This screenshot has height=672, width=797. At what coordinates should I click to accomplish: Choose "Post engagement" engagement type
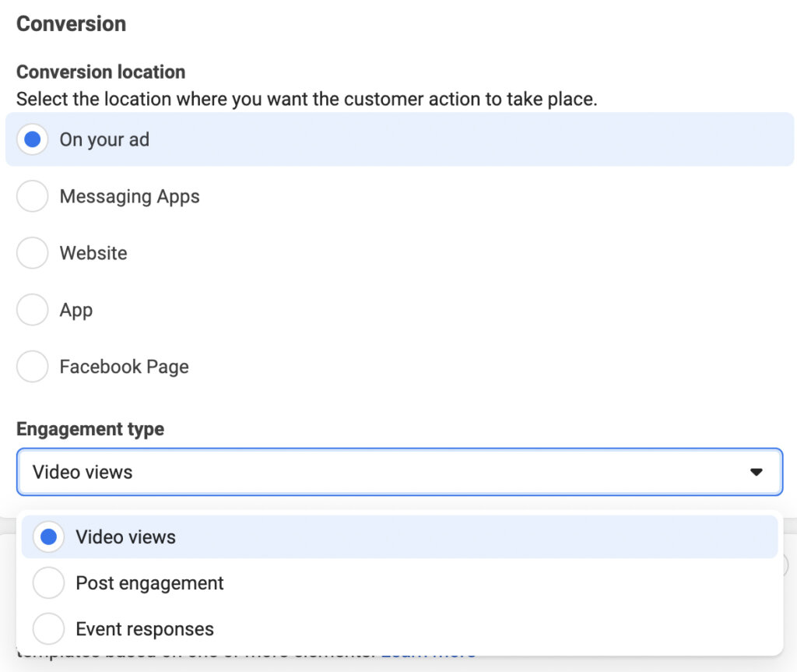[x=149, y=582]
